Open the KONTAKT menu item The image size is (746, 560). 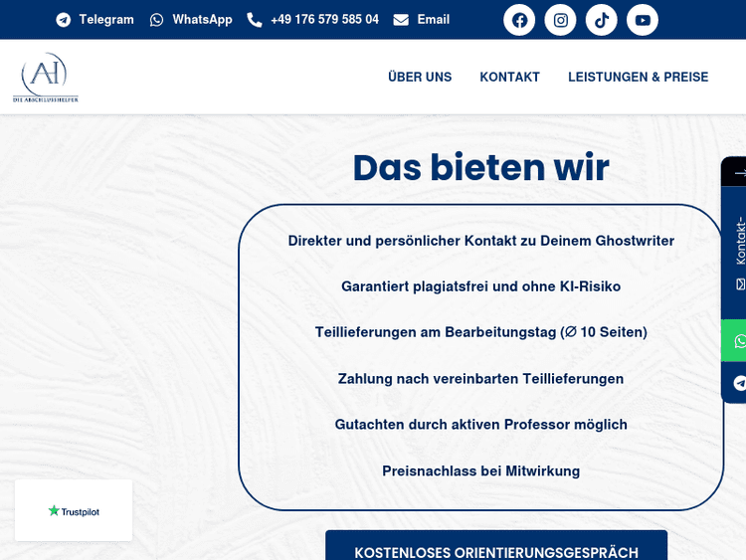pos(509,77)
